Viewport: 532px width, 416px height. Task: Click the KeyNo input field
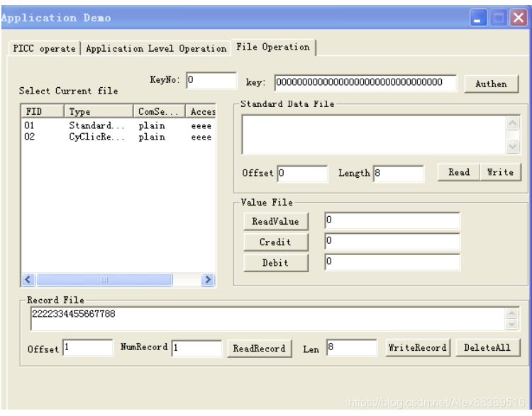coord(211,80)
